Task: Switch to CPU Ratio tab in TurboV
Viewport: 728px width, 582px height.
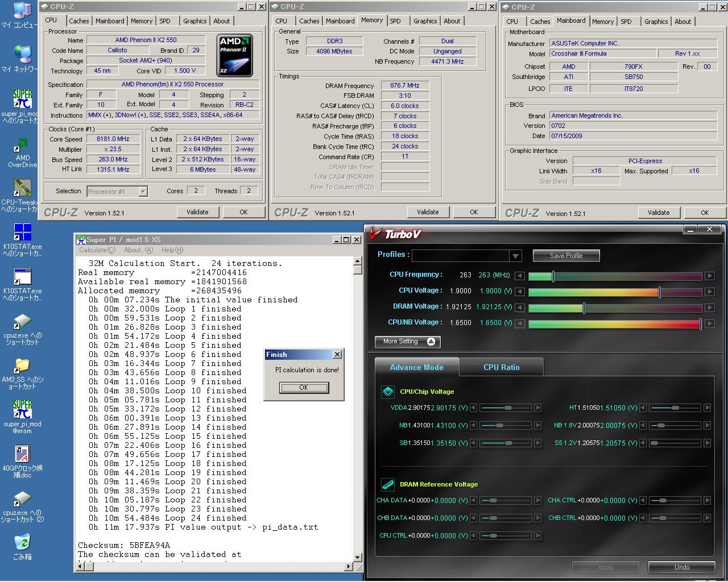Action: coord(501,367)
